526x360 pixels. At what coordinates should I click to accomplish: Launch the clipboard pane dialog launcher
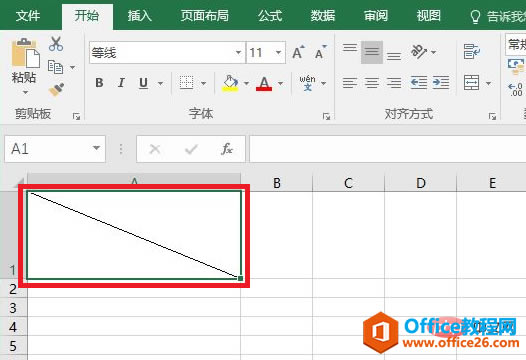[x=76, y=116]
